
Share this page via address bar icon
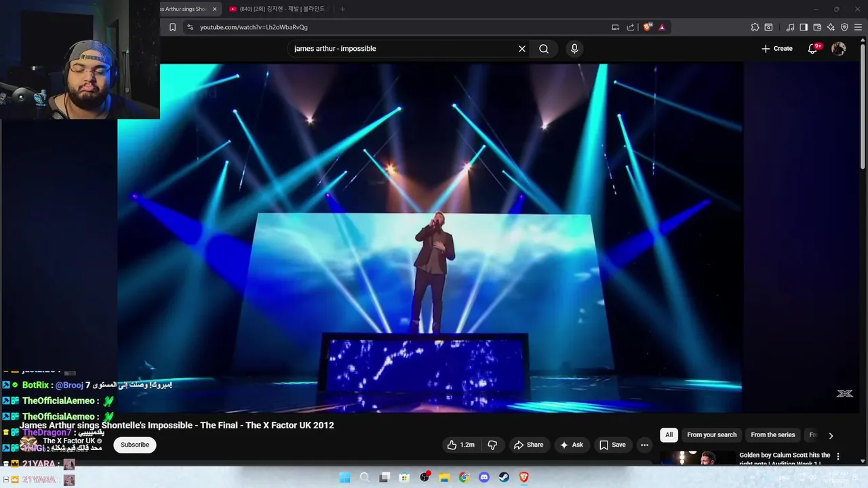[x=631, y=27]
